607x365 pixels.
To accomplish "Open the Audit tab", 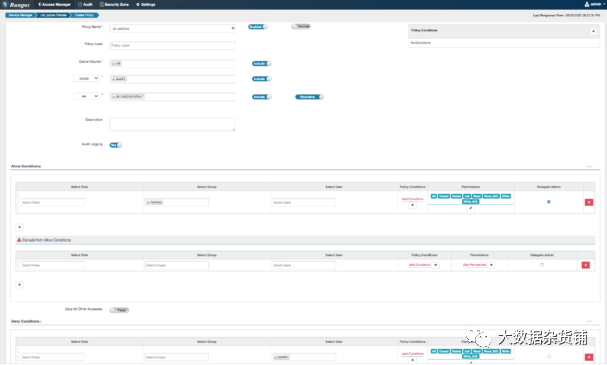I will (x=86, y=5).
